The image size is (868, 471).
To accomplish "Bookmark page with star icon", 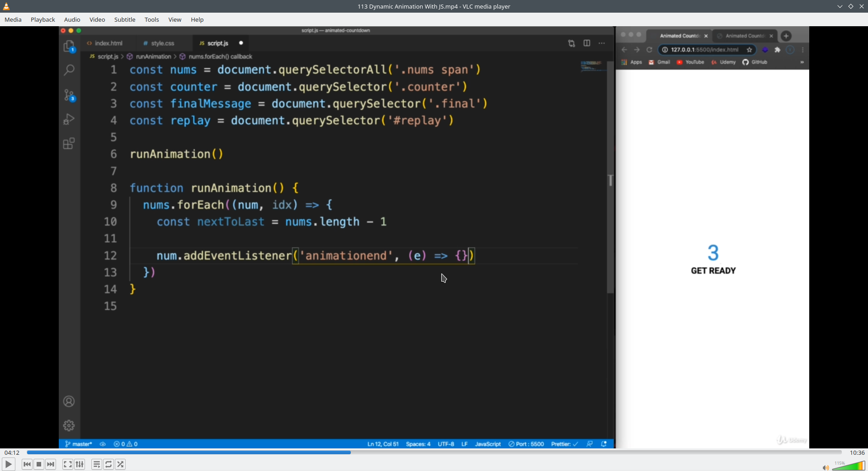I will tap(750, 50).
